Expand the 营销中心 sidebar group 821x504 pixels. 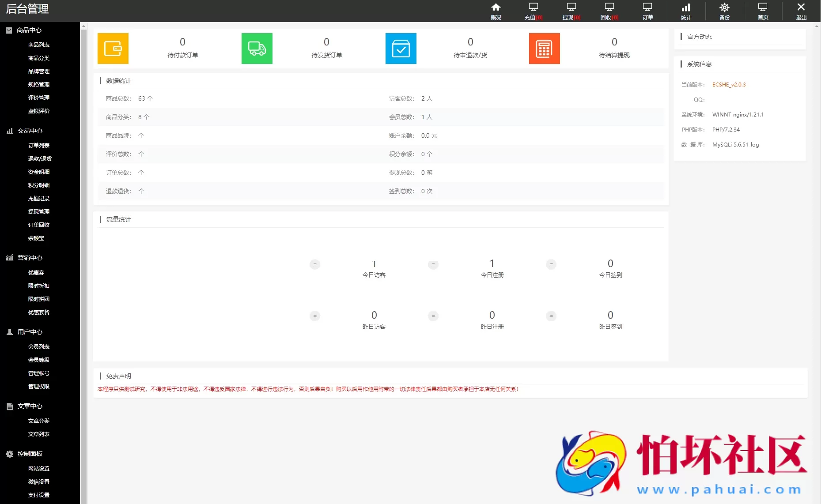coord(30,258)
